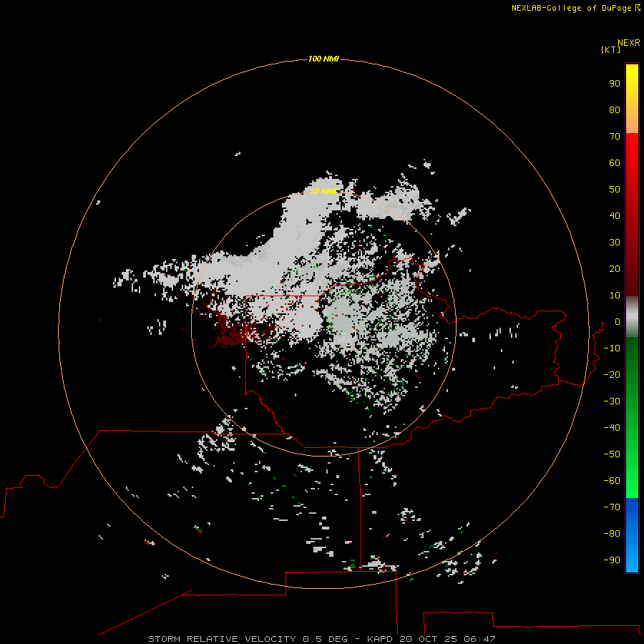The height and width of the screenshot is (644, 644).
Task: Click the 0 value on the velocity scale
Action: [618, 321]
